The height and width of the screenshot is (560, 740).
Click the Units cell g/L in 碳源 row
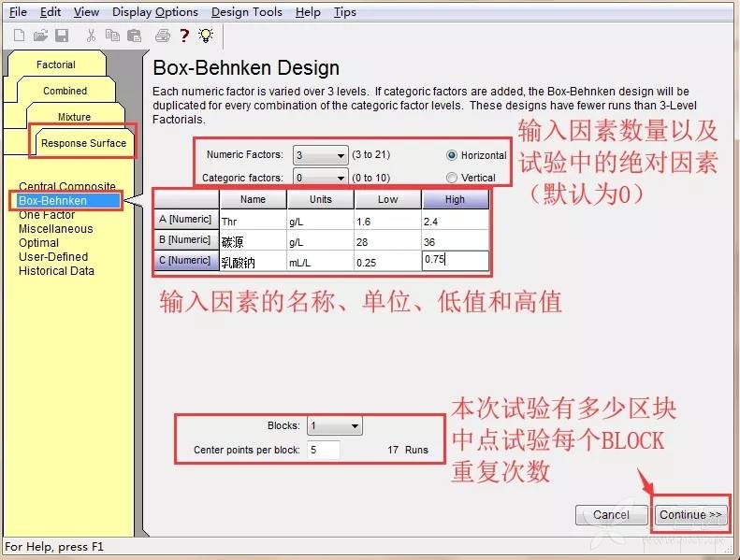click(321, 241)
